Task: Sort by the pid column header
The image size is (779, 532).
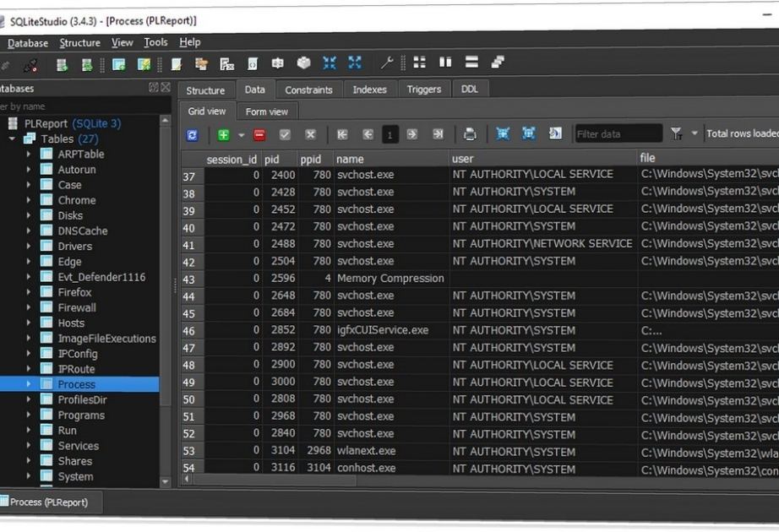Action: pyautogui.click(x=280, y=160)
